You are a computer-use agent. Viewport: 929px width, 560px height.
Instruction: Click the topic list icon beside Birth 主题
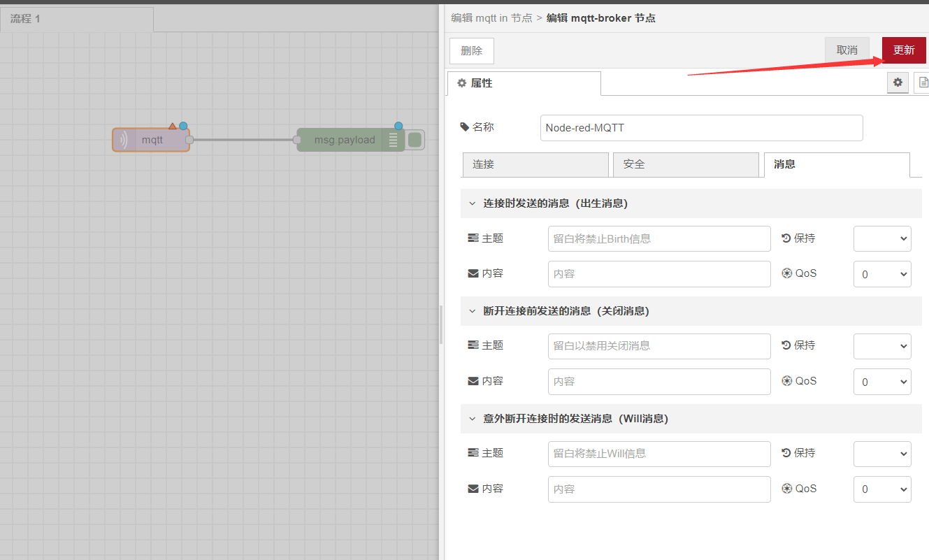(x=473, y=238)
